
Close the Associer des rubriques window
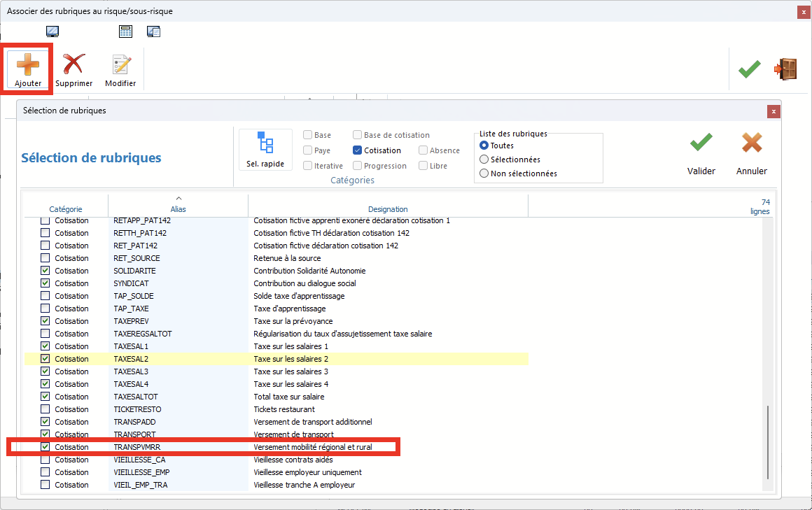click(804, 12)
